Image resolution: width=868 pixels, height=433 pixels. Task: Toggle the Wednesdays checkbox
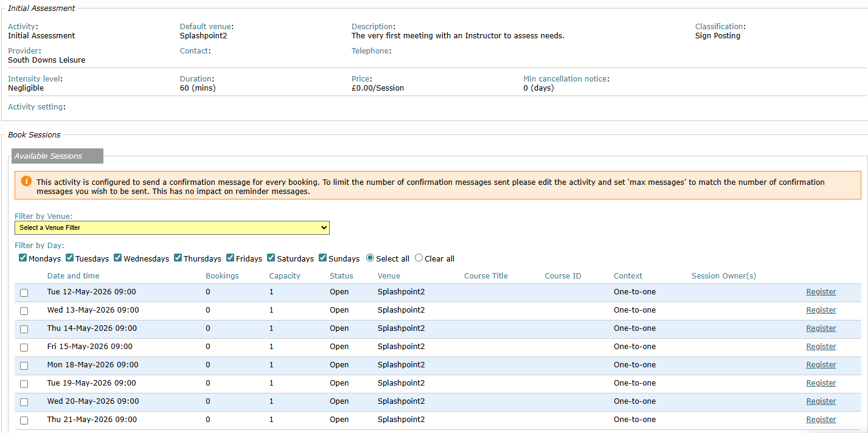118,258
